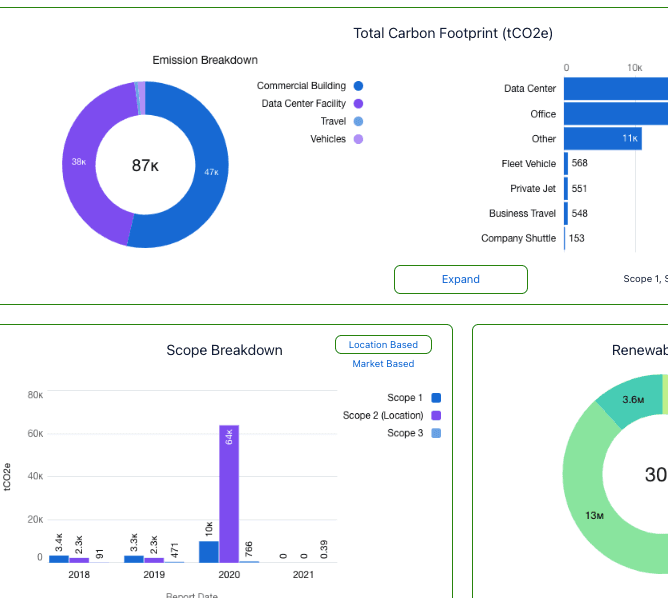The width and height of the screenshot is (668, 598).
Task: Click the Data Center Facility legend dot
Action: pos(358,104)
